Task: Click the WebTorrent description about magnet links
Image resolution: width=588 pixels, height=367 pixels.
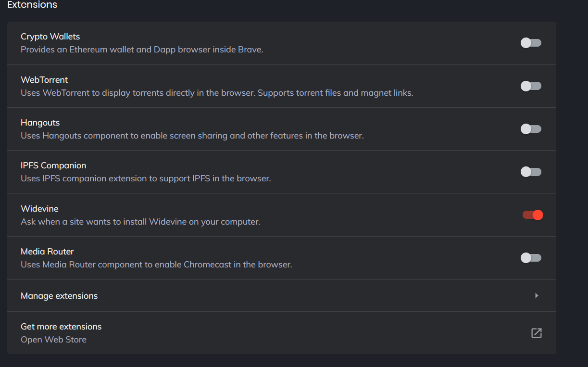Action: coord(217,93)
